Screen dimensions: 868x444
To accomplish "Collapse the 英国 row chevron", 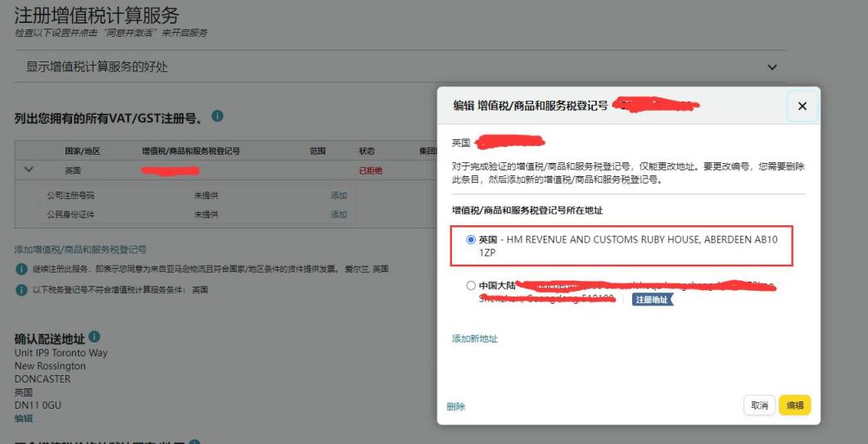I will point(30,170).
